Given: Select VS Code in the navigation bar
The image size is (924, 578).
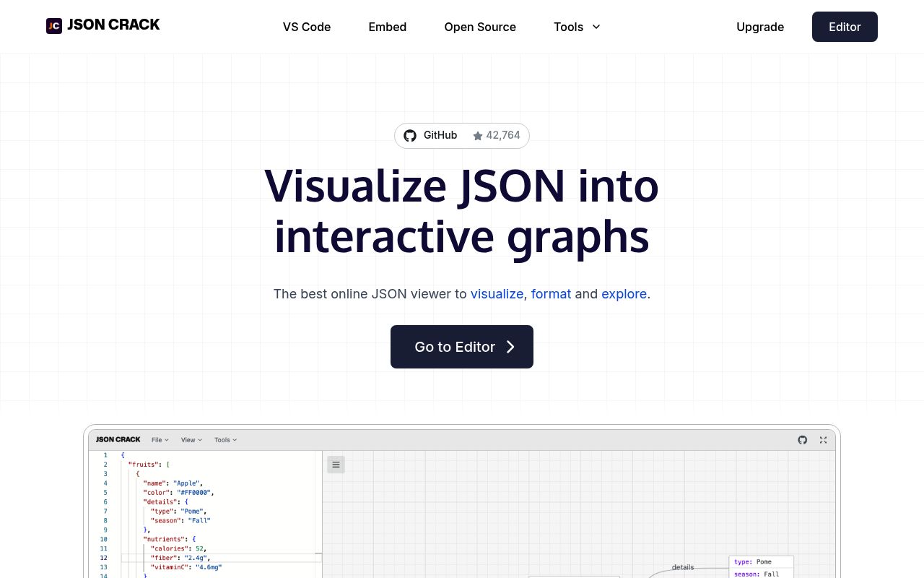Looking at the screenshot, I should click(306, 27).
